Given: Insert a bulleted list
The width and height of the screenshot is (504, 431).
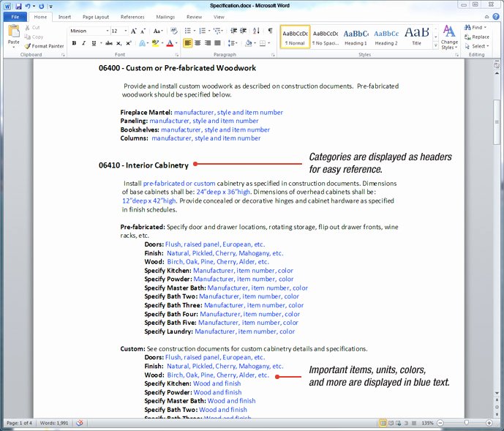Looking at the screenshot, I should pos(188,31).
